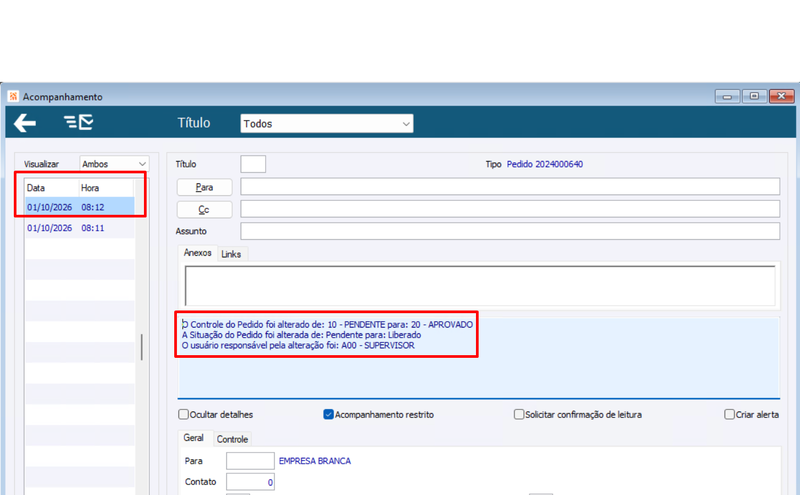Click the Data column header
Screen dimensions: 800x495
(52, 188)
